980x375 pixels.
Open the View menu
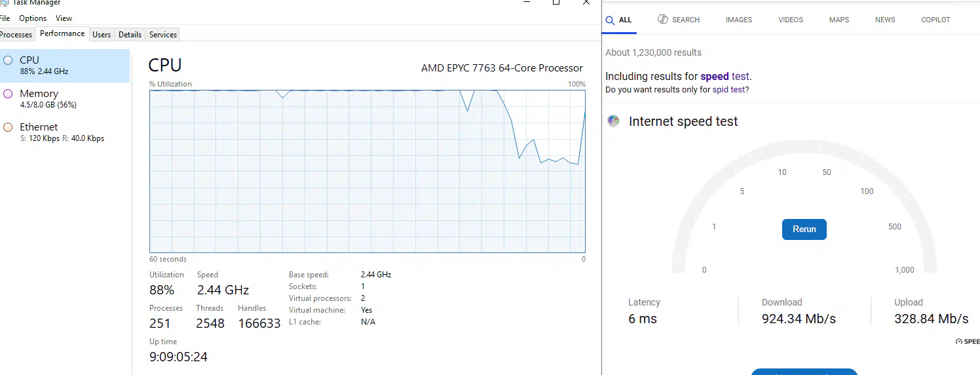64,18
